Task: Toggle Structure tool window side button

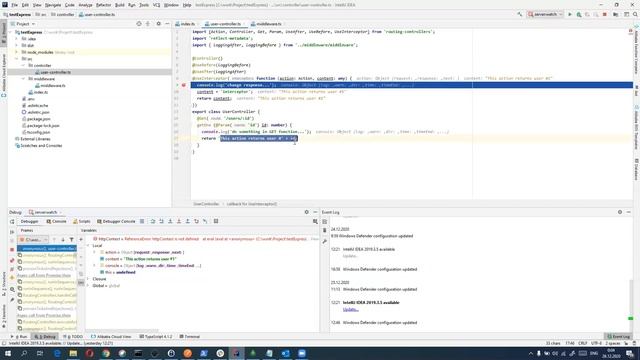Action: pos(4,283)
